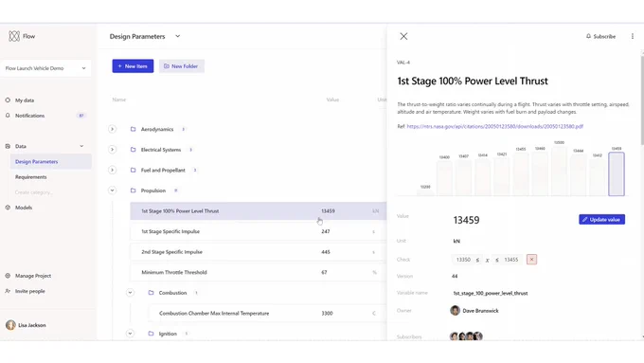This screenshot has width=644, height=363.
Task: Select 2nd Stage Specific Impulse row
Action: (259, 252)
